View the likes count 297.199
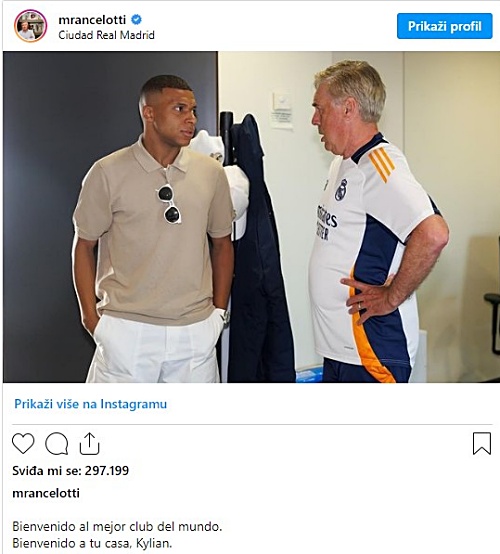This screenshot has height=554, width=500. [107, 471]
